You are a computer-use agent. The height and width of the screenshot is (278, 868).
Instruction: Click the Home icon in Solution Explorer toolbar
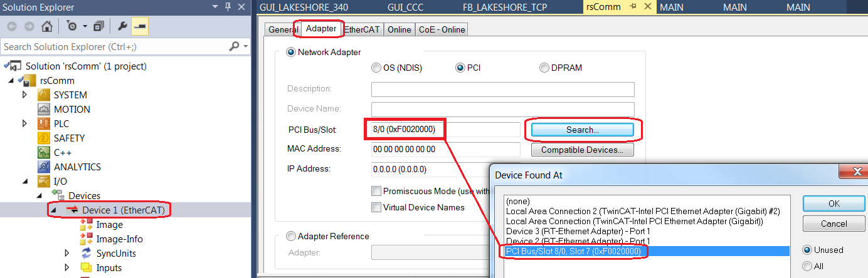46,27
